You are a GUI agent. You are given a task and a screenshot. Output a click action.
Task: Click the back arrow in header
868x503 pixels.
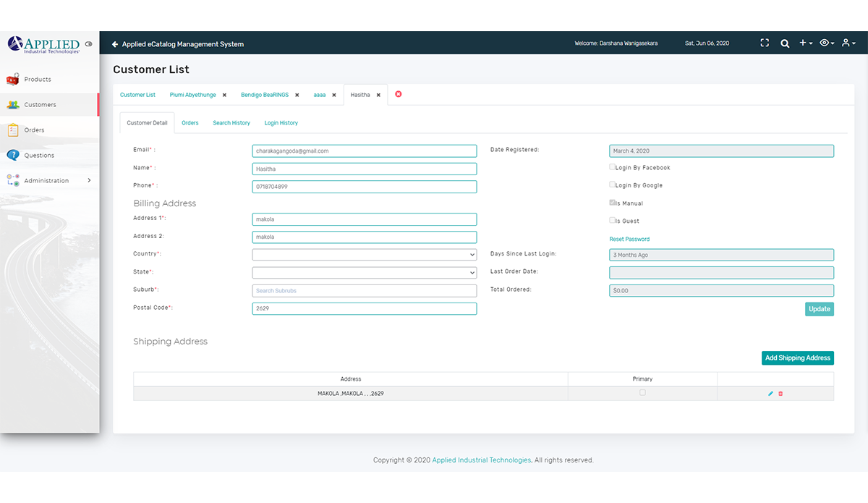pyautogui.click(x=115, y=44)
